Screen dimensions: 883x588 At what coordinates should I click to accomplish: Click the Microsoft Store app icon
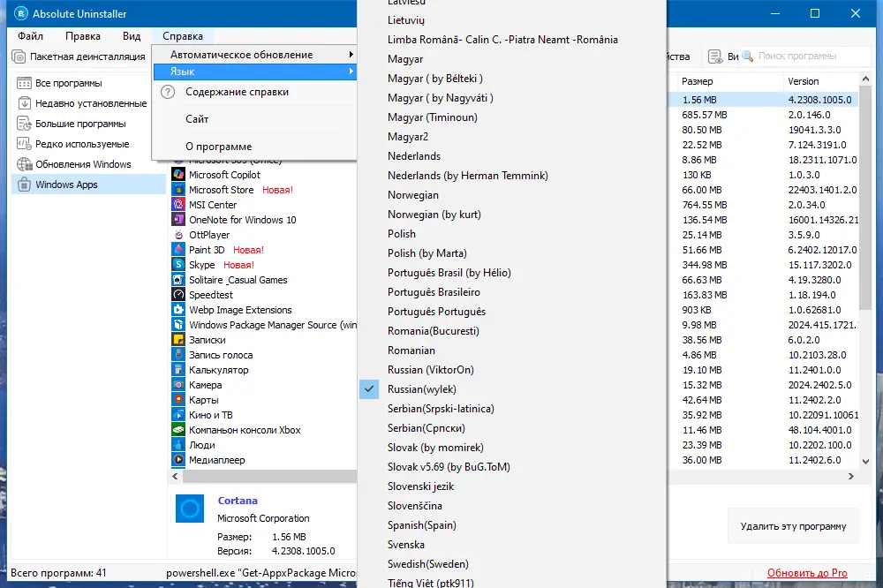click(x=178, y=190)
